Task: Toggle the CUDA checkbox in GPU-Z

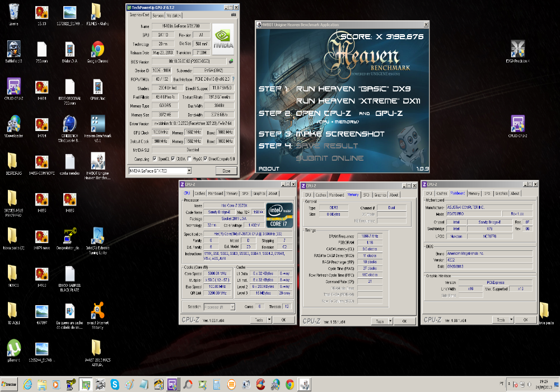Action: tap(173, 159)
